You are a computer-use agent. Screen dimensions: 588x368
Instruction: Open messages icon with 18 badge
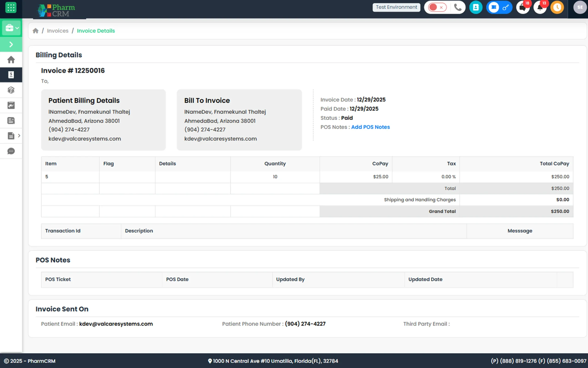pos(523,7)
